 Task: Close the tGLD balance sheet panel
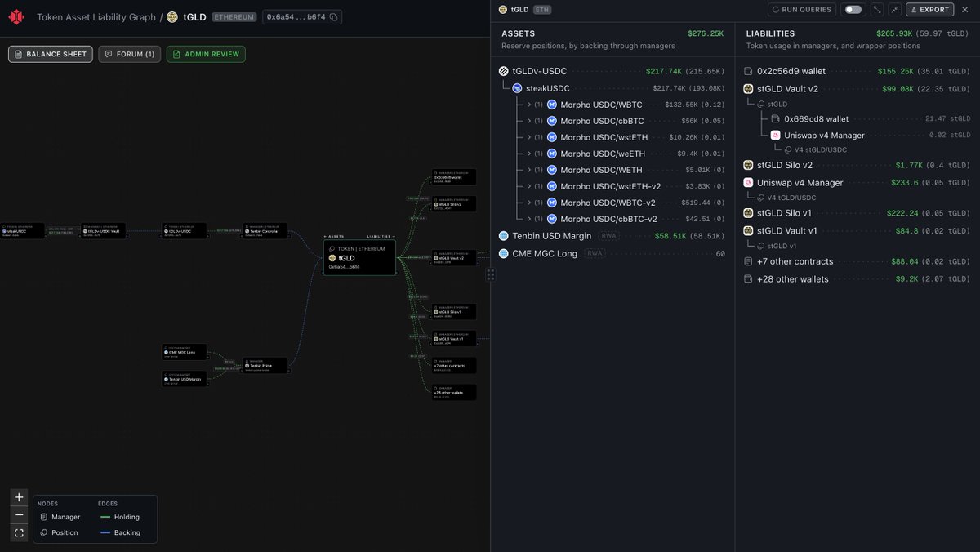(965, 10)
